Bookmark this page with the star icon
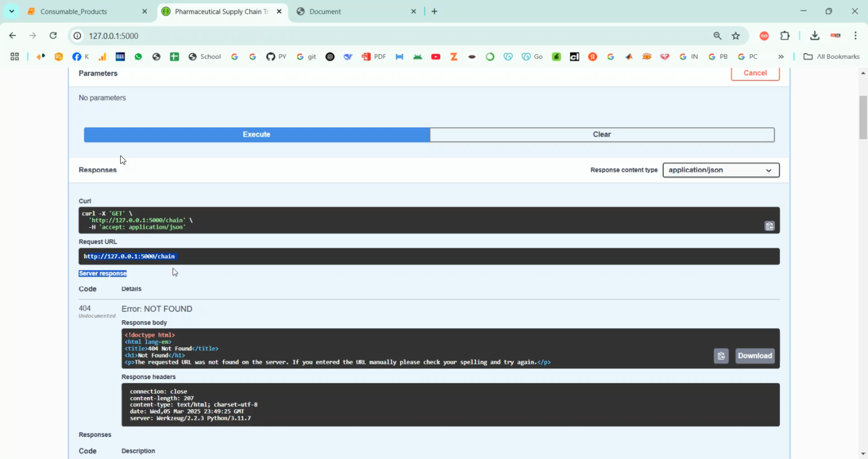 click(735, 36)
